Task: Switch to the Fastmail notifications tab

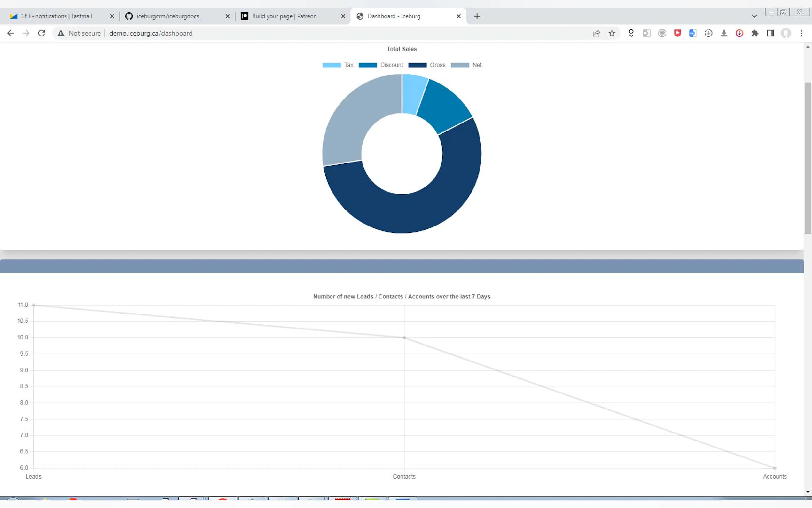Action: coord(56,16)
